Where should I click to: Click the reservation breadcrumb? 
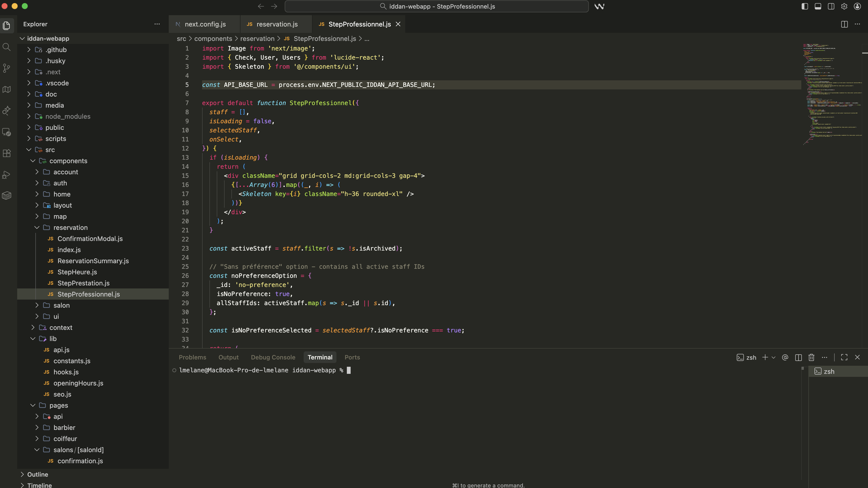(257, 38)
